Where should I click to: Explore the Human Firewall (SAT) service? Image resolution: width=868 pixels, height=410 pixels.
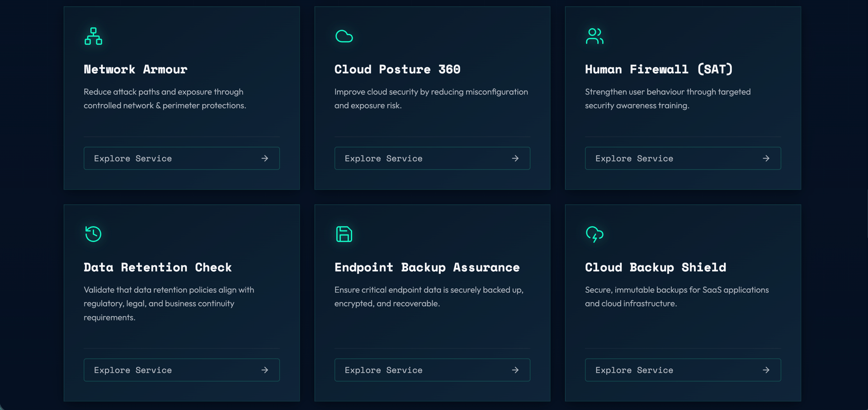coord(683,159)
